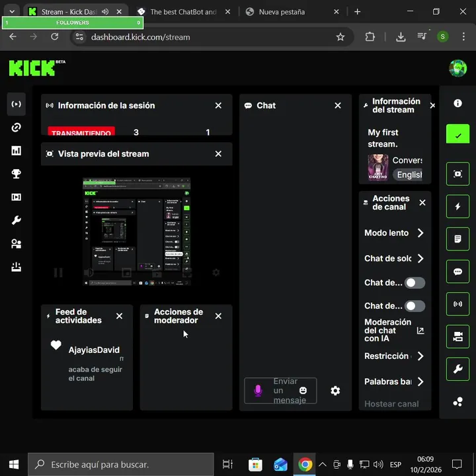The height and width of the screenshot is (476, 476).
Task: Bookmark this page with the star icon
Action: [x=340, y=37]
